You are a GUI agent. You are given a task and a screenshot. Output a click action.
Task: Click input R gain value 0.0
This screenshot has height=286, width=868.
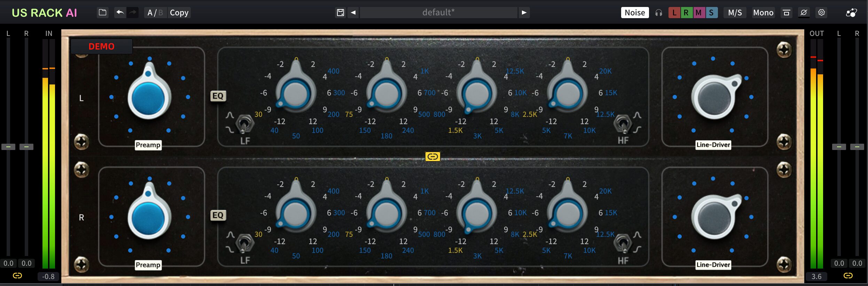[x=26, y=263]
